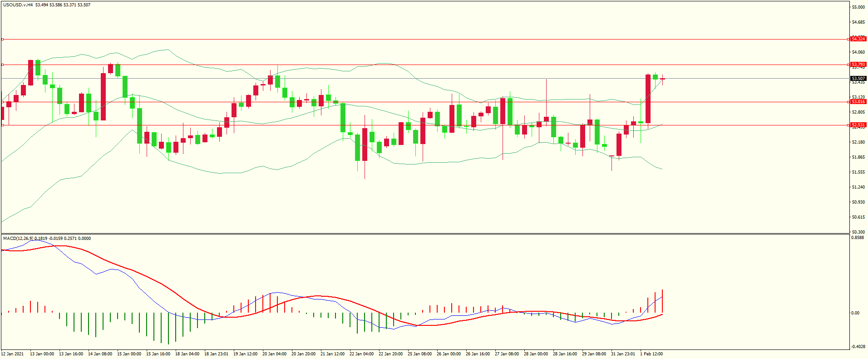868x359 pixels.
Task: Click the 0.00 MACD zero level label
Action: (855, 313)
